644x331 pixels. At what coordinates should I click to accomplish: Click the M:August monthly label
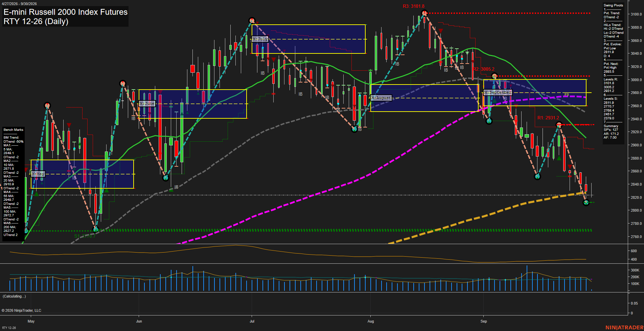[381, 98]
